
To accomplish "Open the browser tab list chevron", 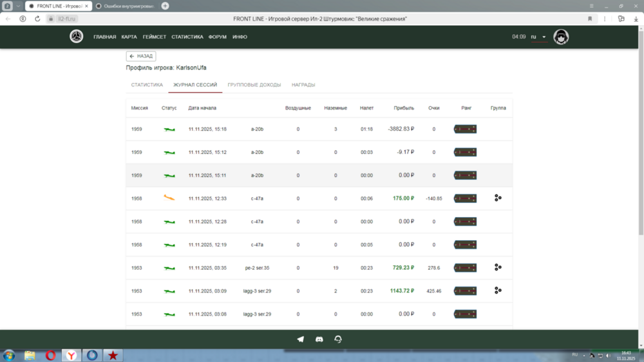I will click(19, 6).
